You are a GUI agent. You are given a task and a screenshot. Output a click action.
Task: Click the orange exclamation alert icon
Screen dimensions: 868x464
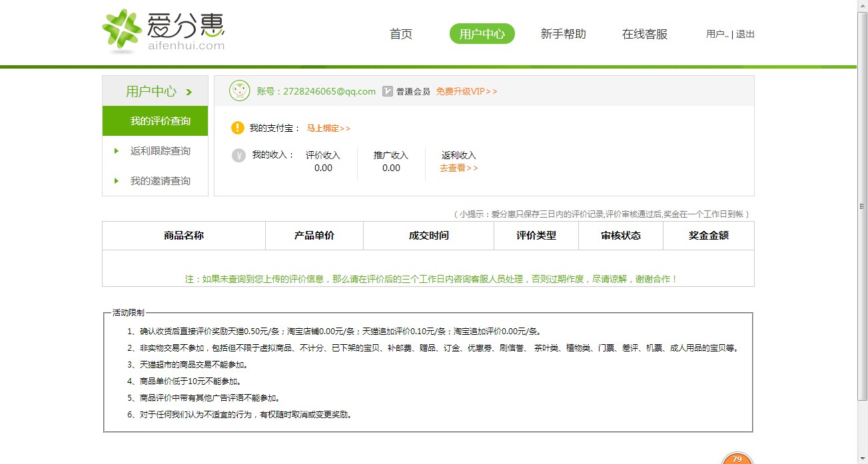[238, 128]
